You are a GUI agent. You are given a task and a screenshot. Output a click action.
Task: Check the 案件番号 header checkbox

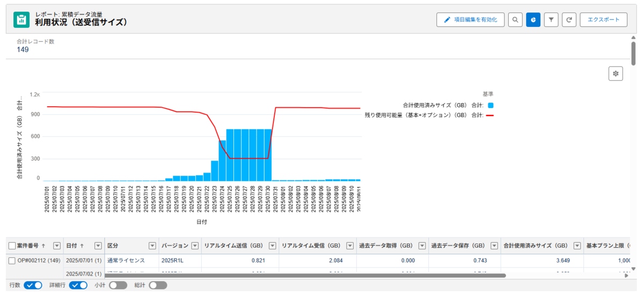pyautogui.click(x=12, y=246)
